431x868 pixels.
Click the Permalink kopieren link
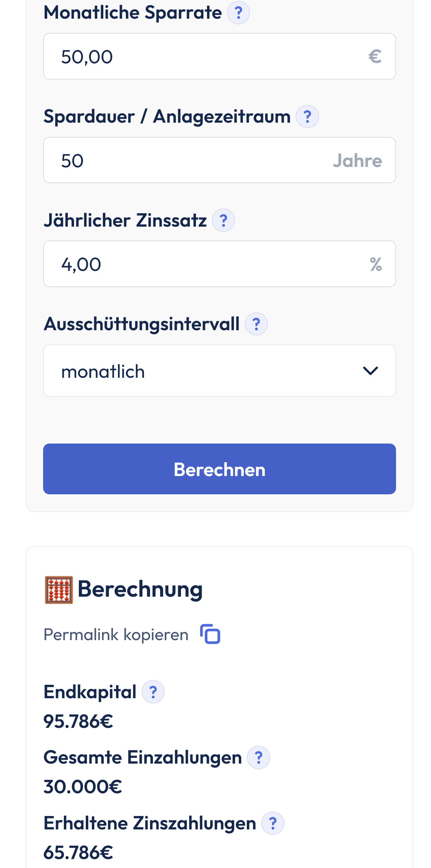click(x=116, y=634)
